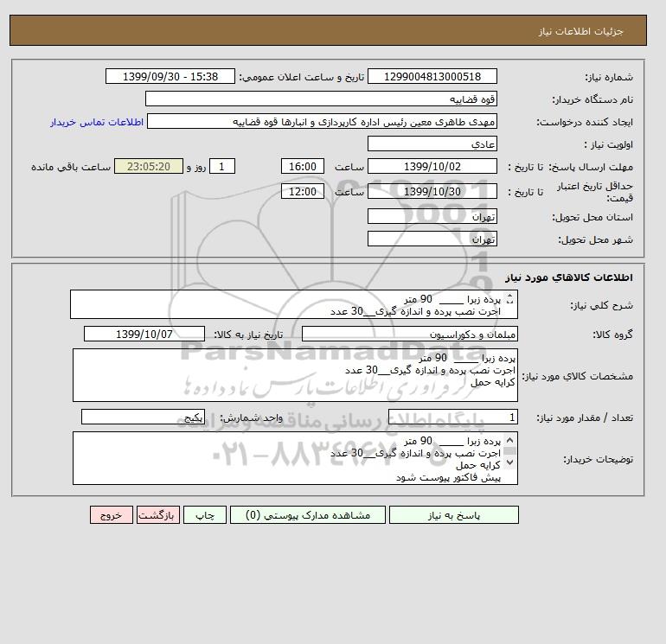Click the ساعت باقی مانده label
The width and height of the screenshot is (666, 644).
[x=71, y=167]
